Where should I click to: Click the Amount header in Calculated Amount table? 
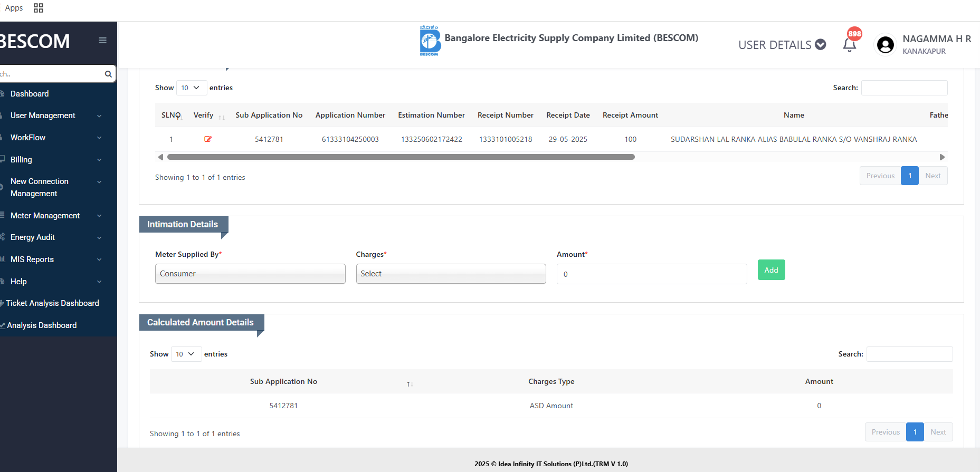(819, 381)
